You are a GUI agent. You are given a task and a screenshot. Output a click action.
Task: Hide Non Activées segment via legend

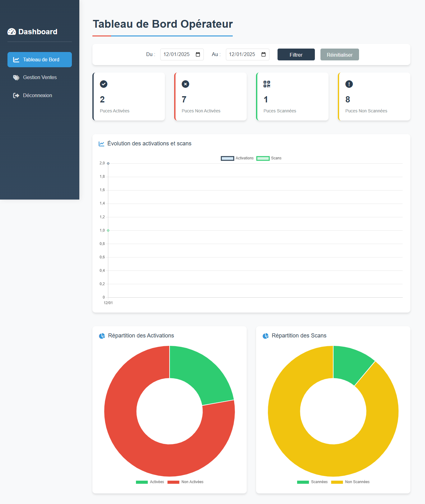click(185, 482)
